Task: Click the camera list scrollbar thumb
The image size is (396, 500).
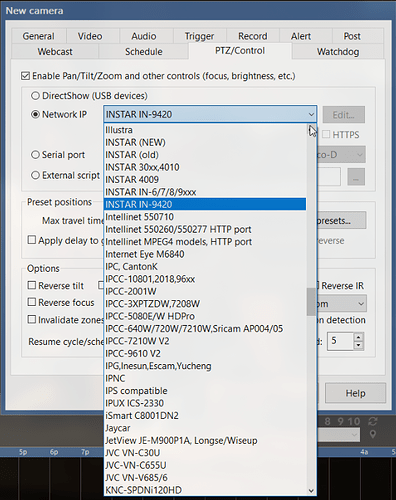Action: pos(311,302)
